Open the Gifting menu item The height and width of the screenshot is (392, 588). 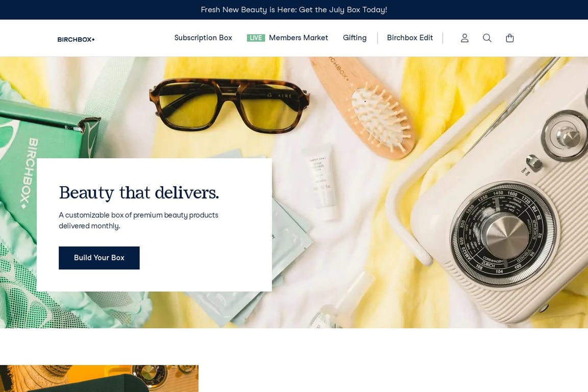point(355,38)
